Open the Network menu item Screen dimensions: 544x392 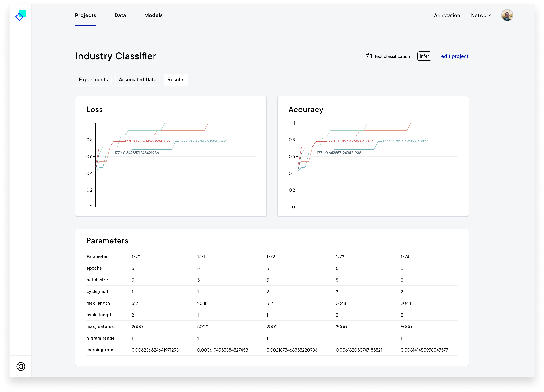[x=481, y=15]
